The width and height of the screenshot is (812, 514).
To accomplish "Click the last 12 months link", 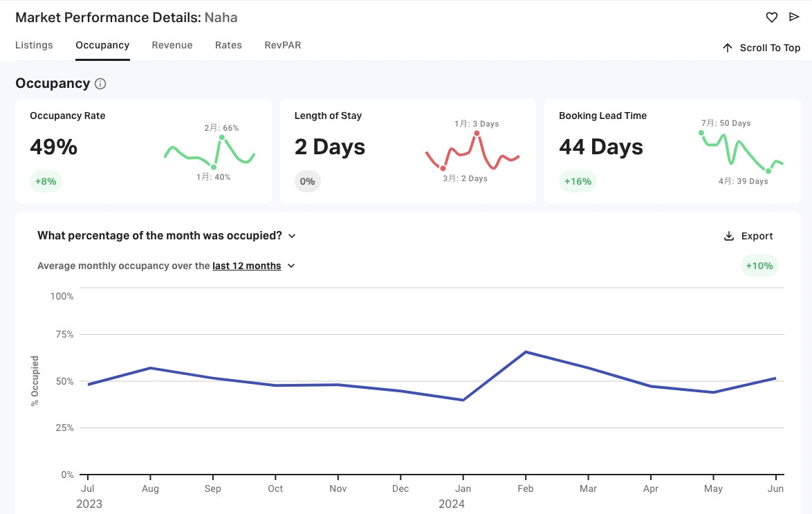I will (246, 266).
